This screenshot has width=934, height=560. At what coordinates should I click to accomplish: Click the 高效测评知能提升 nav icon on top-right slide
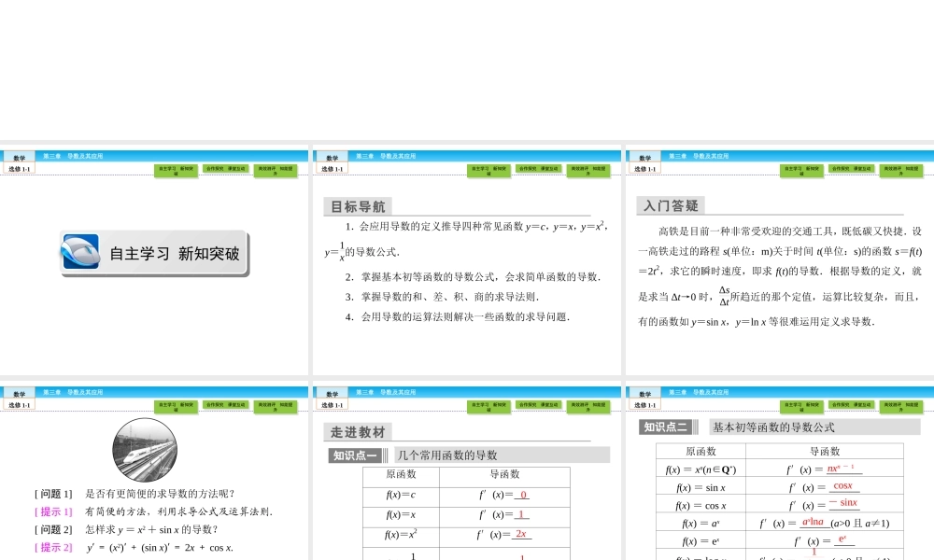point(900,170)
